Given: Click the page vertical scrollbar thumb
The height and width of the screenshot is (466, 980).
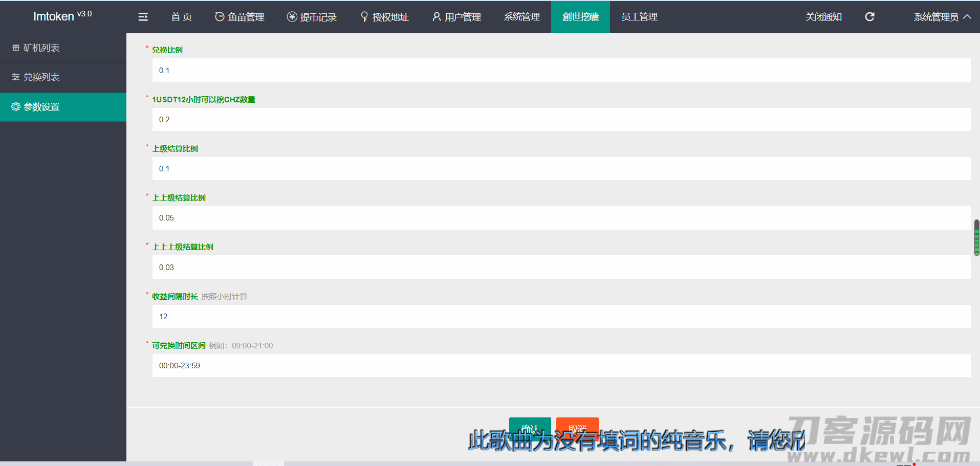Looking at the screenshot, I should pos(976,237).
